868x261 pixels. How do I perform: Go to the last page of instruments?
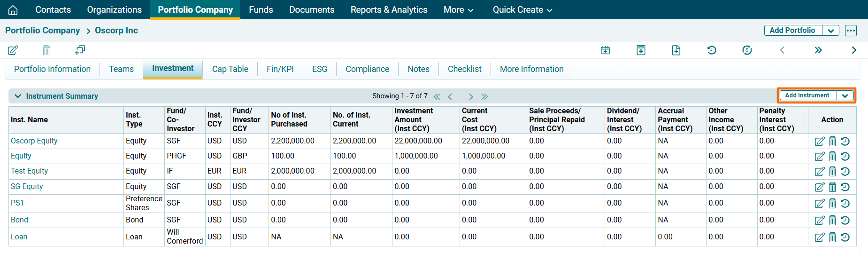point(484,96)
